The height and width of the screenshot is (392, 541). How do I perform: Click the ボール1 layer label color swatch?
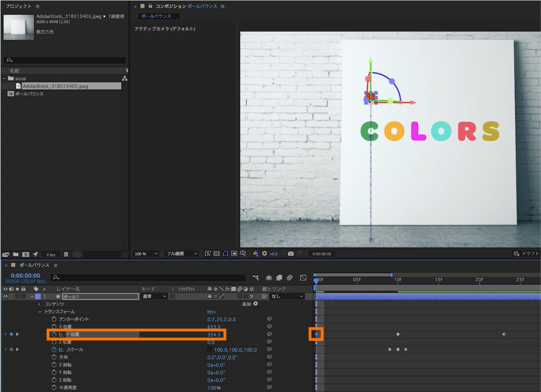(x=38, y=297)
